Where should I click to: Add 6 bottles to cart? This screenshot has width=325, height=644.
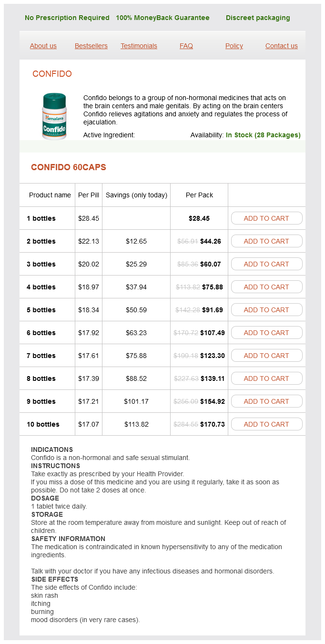(266, 333)
